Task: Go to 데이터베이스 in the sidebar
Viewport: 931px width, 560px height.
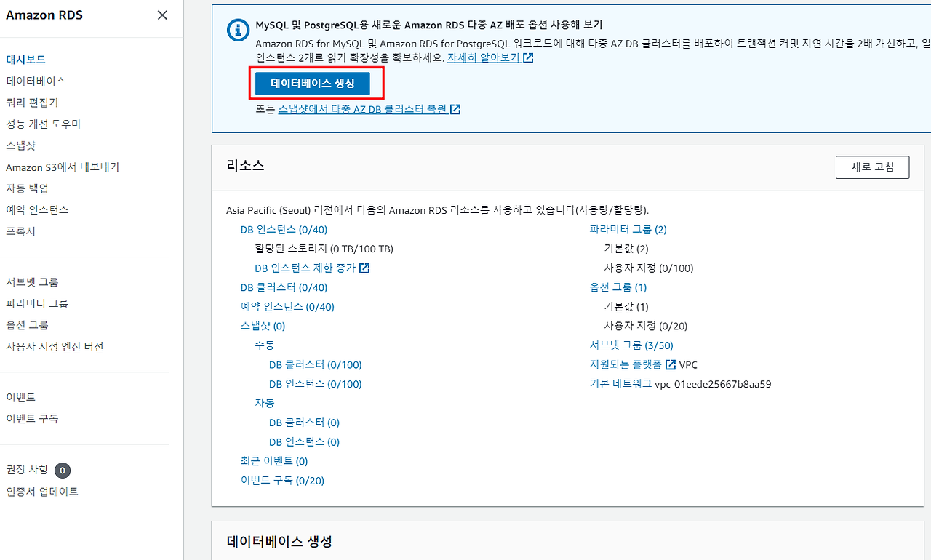Action: click(x=36, y=81)
